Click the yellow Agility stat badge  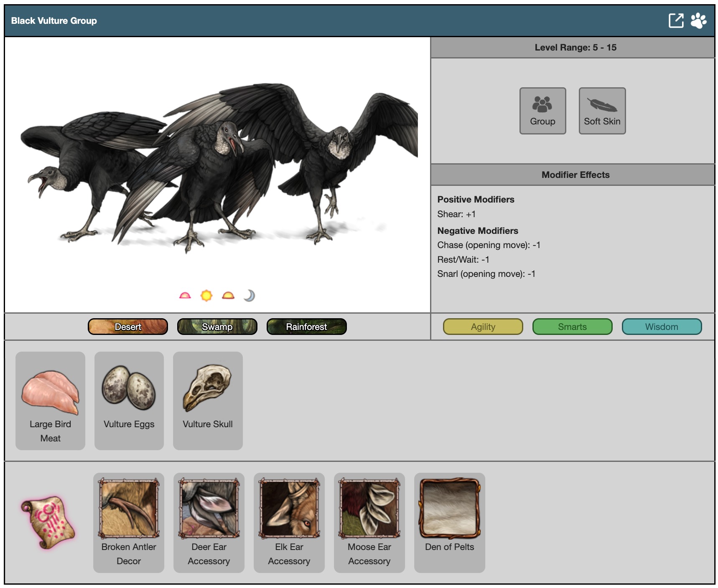483,327
